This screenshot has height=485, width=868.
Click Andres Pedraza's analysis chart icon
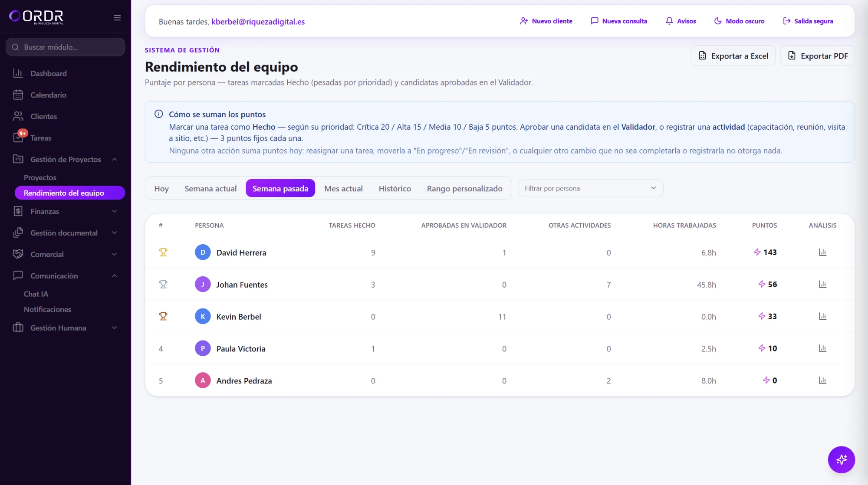(x=822, y=380)
